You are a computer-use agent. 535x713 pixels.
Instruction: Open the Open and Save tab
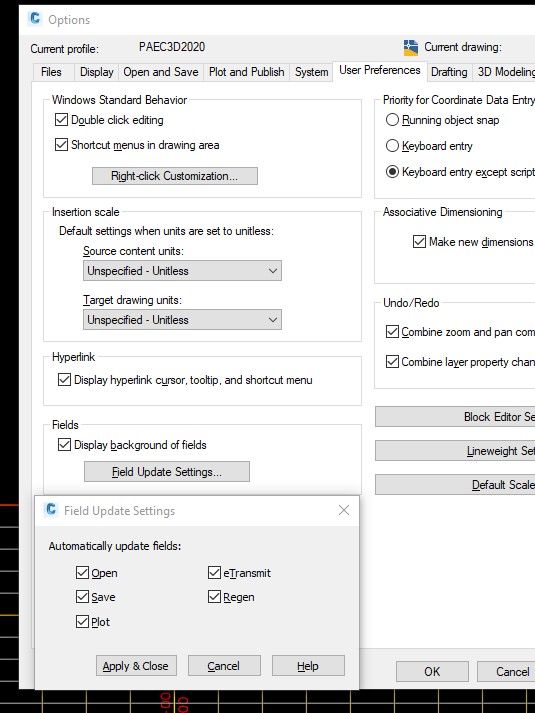pos(161,72)
